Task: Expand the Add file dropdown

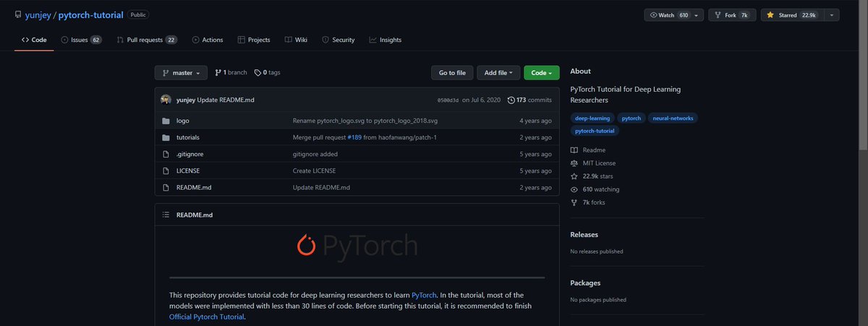Action: point(498,72)
